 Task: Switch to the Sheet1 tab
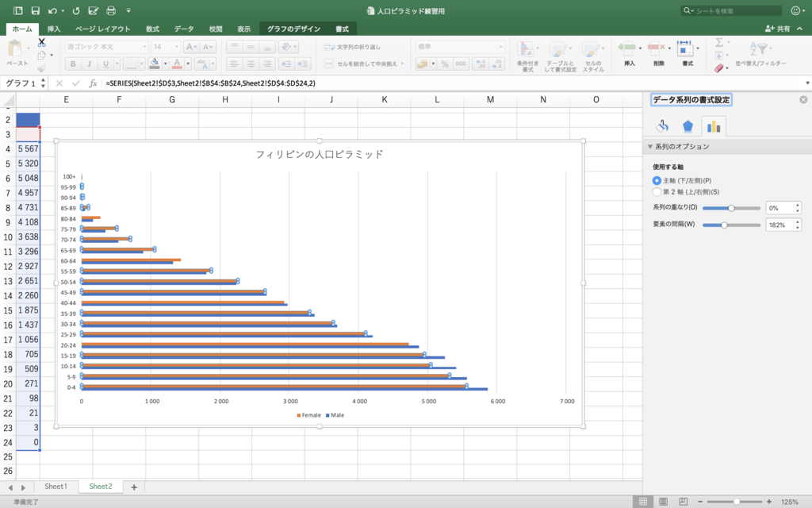pos(56,487)
